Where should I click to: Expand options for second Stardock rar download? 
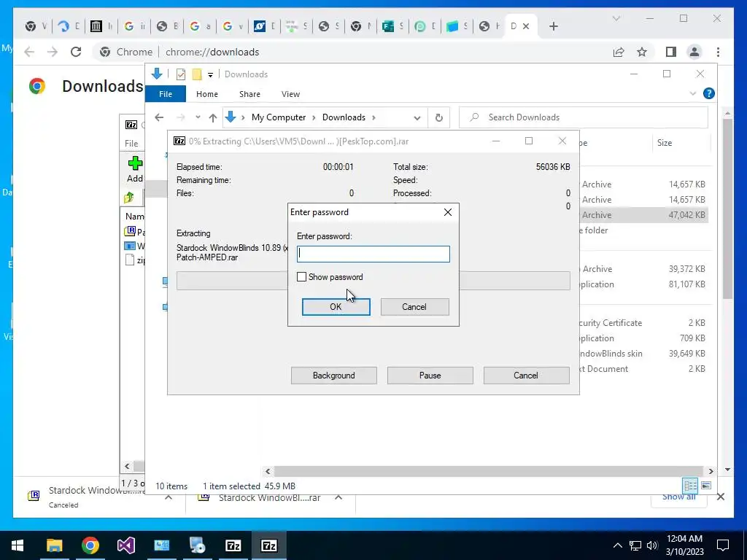[x=338, y=497]
